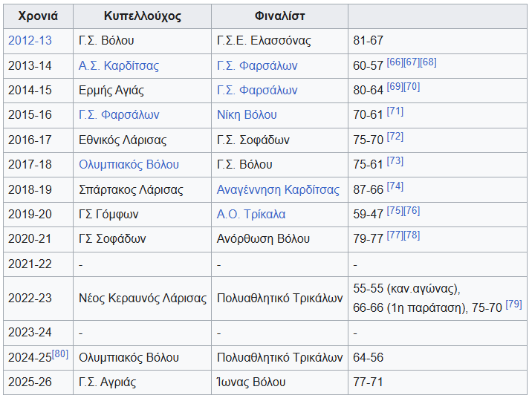Open the Ολυμπιακός Βόλου link for 2017-18
This screenshot has height=401, width=532.
(x=129, y=164)
